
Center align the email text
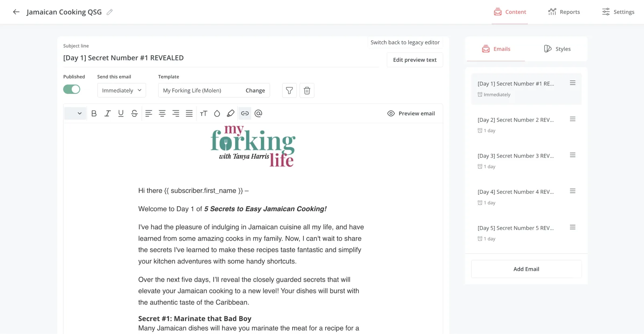tap(162, 114)
